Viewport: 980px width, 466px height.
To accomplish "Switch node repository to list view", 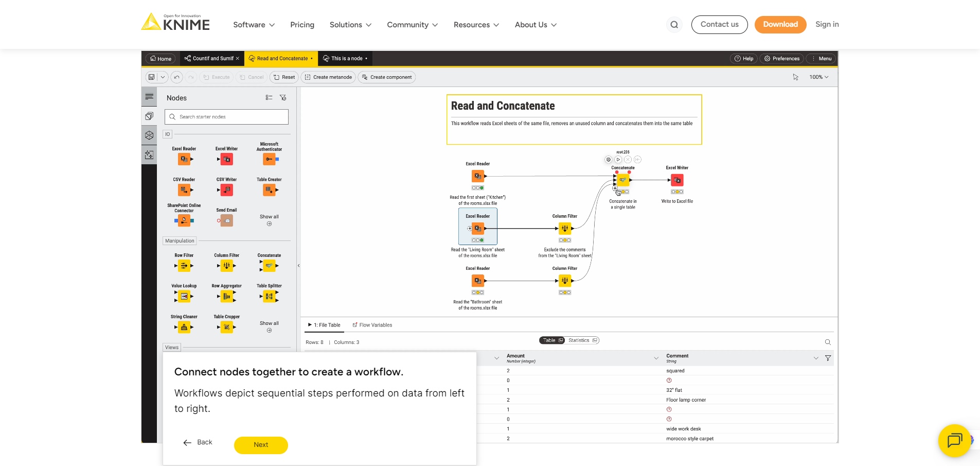I will (x=269, y=97).
